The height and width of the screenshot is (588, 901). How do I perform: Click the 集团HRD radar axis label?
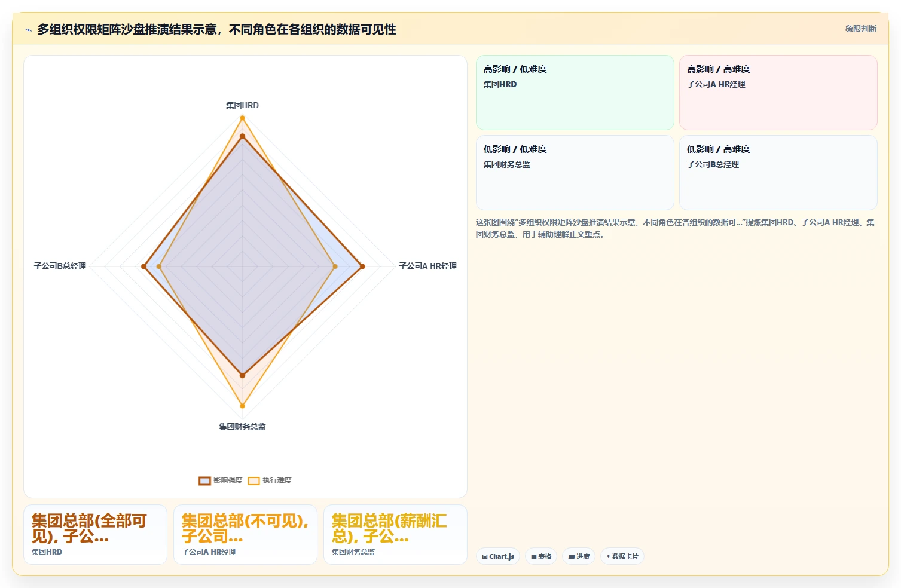click(242, 105)
